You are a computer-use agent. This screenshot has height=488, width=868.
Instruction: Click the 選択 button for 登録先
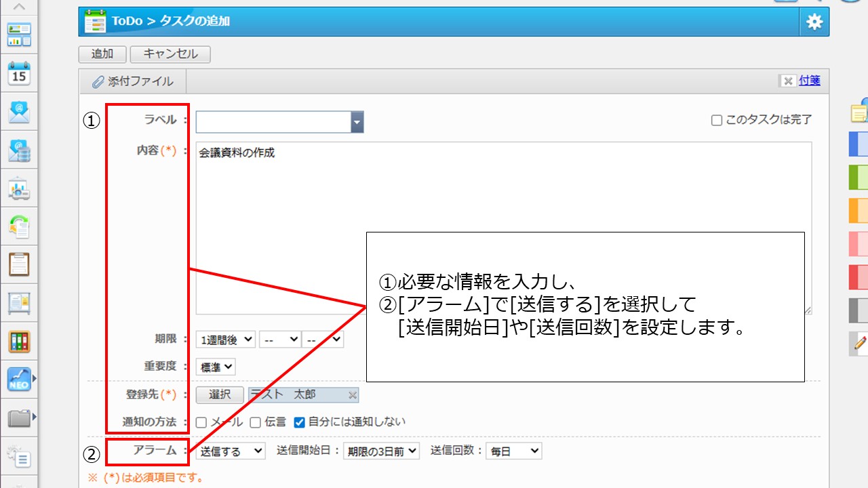point(220,395)
